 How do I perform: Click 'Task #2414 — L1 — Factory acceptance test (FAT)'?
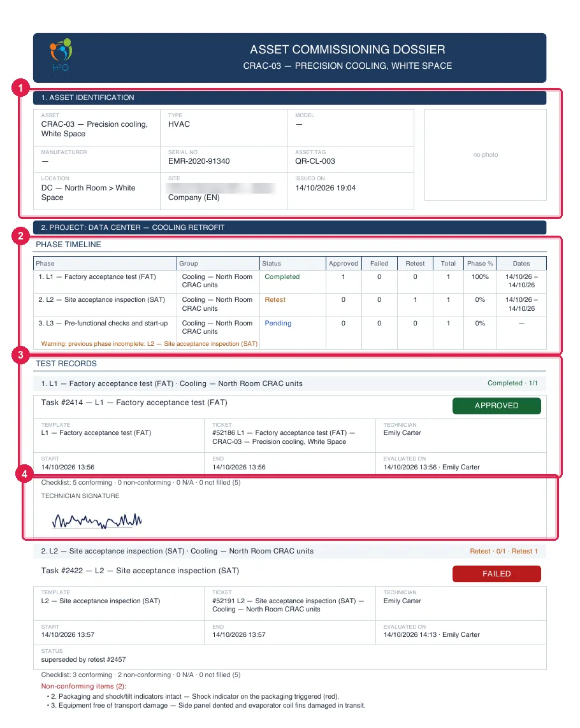134,403
